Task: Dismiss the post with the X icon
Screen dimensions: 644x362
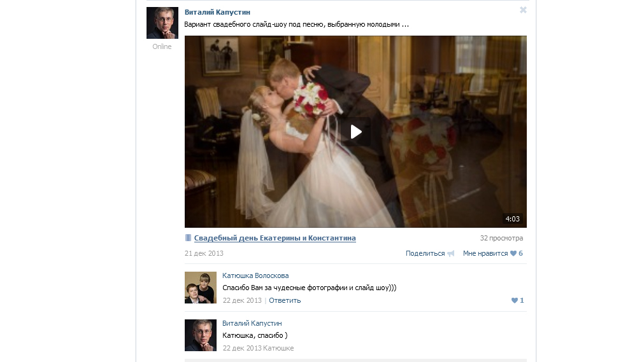Action: pos(523,10)
